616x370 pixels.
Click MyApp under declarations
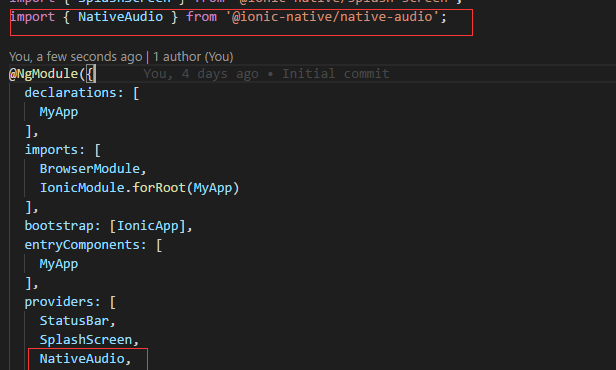point(59,112)
